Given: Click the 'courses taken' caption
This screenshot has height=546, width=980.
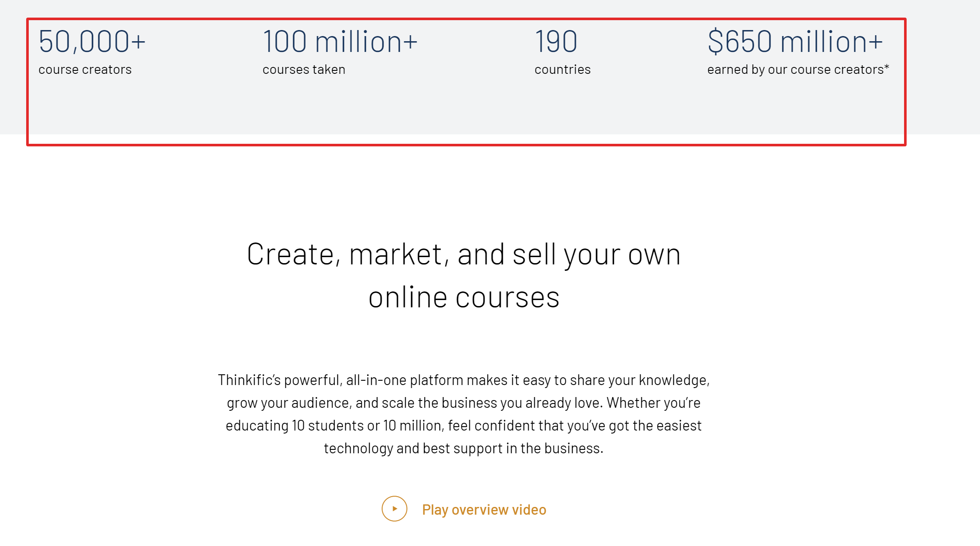Looking at the screenshot, I should pyautogui.click(x=303, y=69).
